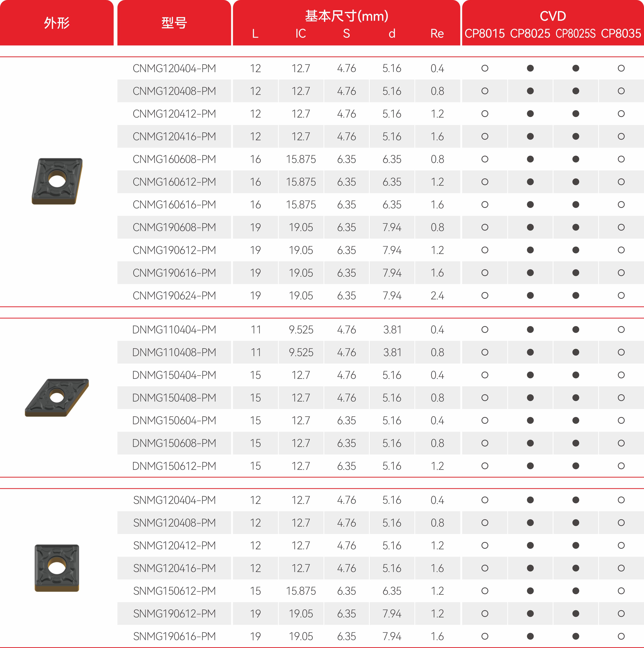644x648 pixels.
Task: Click the CVD header label
Action: (x=553, y=16)
